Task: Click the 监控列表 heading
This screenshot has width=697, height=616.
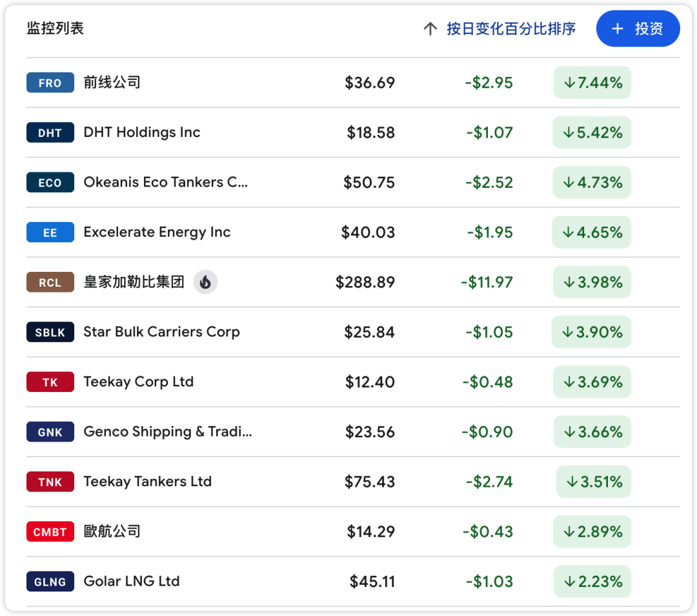Action: (x=56, y=29)
